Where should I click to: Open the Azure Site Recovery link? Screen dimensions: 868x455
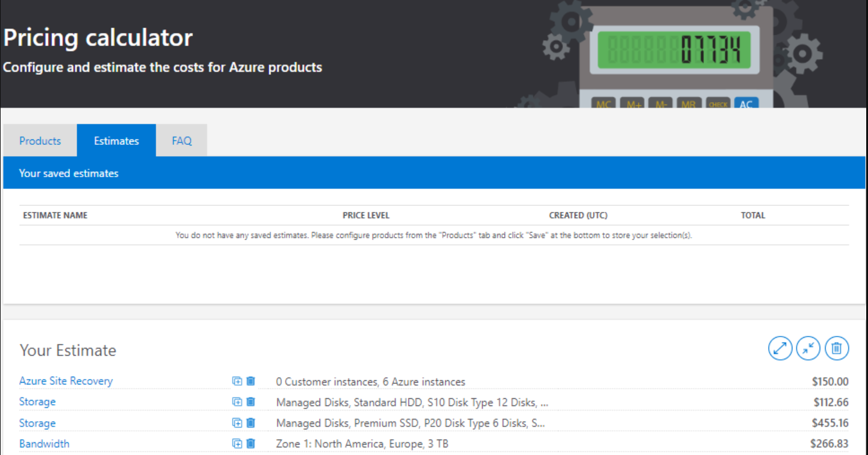coord(66,381)
